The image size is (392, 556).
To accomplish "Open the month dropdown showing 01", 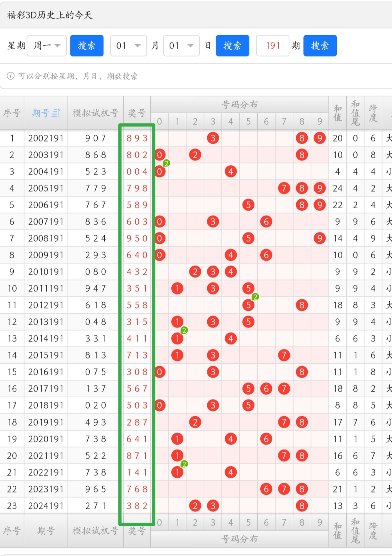I will point(128,46).
